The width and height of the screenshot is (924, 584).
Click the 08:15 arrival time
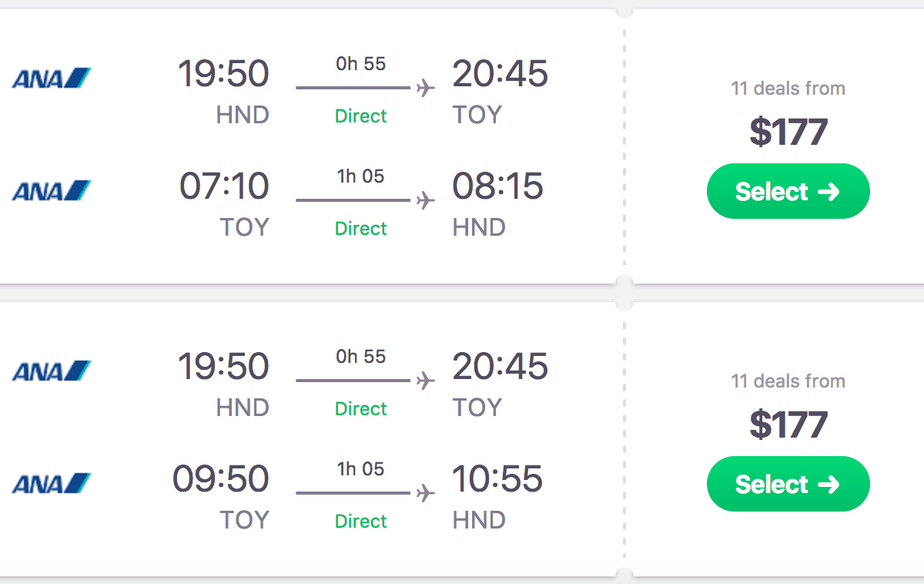coord(497,186)
